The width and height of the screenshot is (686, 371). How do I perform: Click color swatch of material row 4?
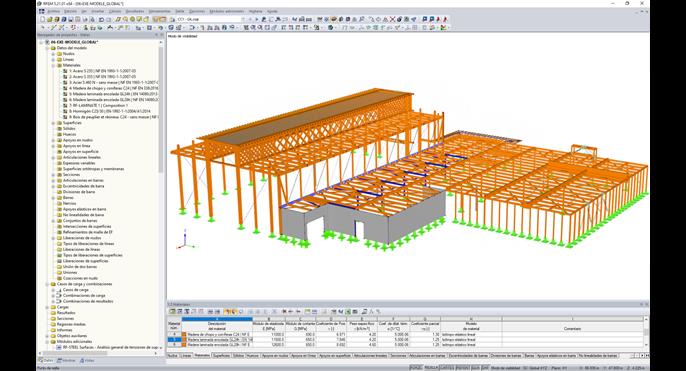[x=184, y=334]
